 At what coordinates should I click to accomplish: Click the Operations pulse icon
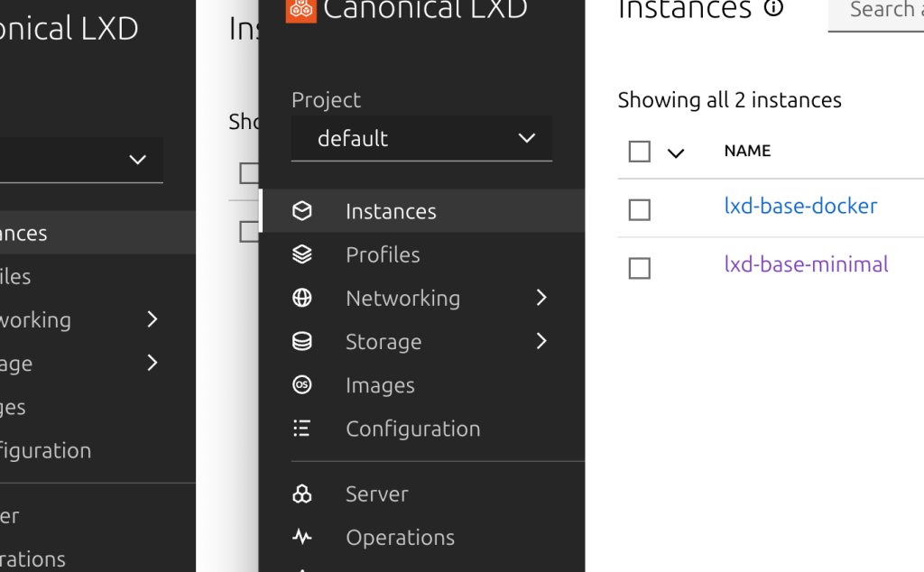[302, 538]
